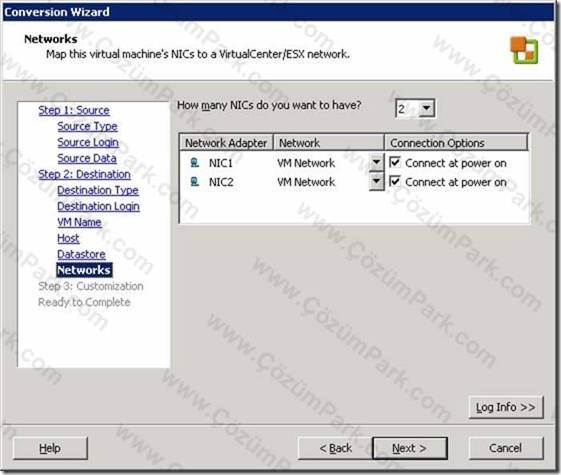Select the highlighted Networks step
The image size is (561, 475).
(84, 270)
